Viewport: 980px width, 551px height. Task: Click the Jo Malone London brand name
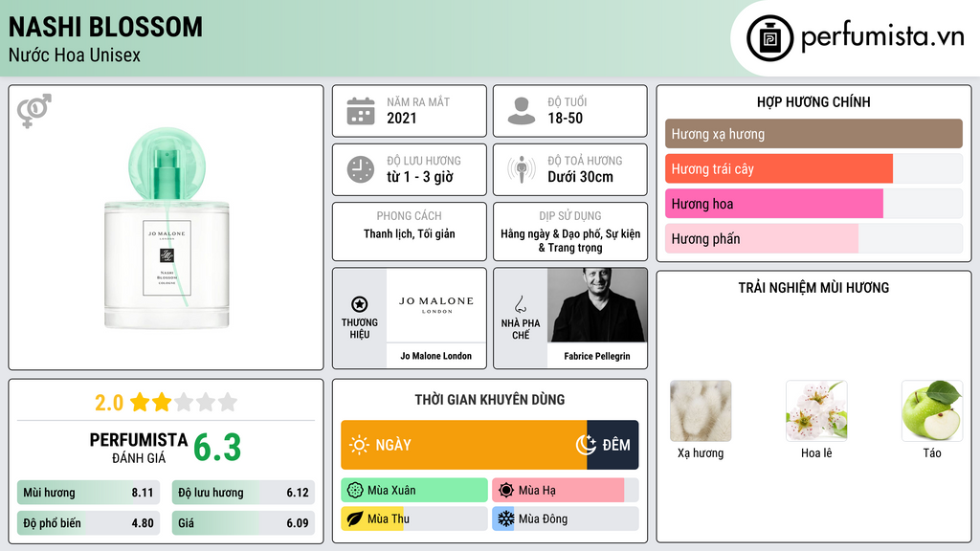tap(436, 356)
